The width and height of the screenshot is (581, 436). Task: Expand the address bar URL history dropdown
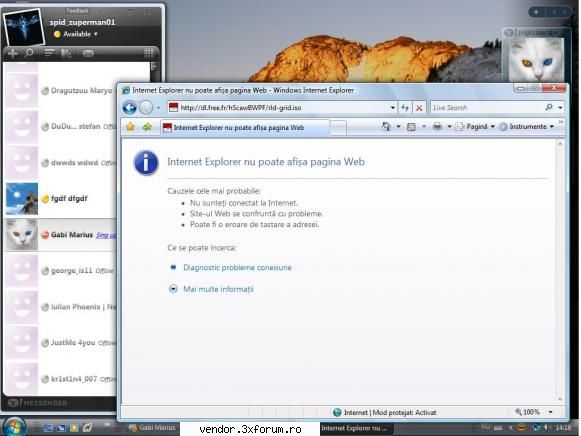[x=392, y=108]
